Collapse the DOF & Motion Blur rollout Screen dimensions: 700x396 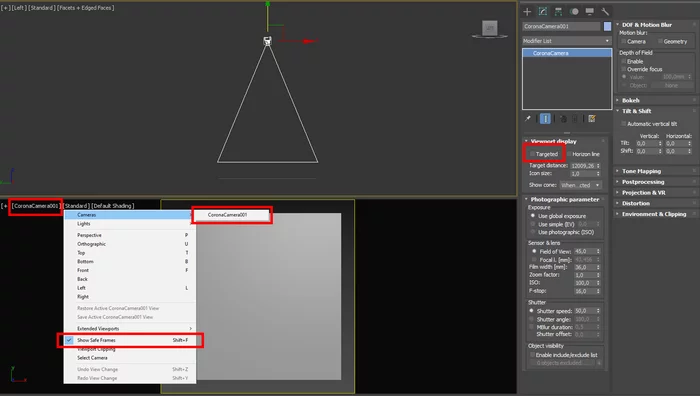pos(646,25)
